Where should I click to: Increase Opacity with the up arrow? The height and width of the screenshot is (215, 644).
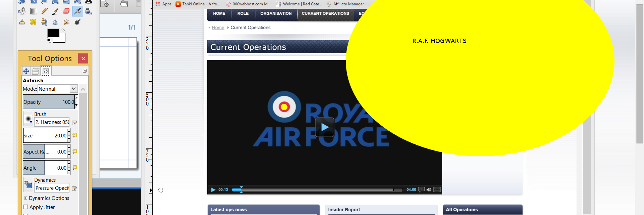pyautogui.click(x=76, y=98)
